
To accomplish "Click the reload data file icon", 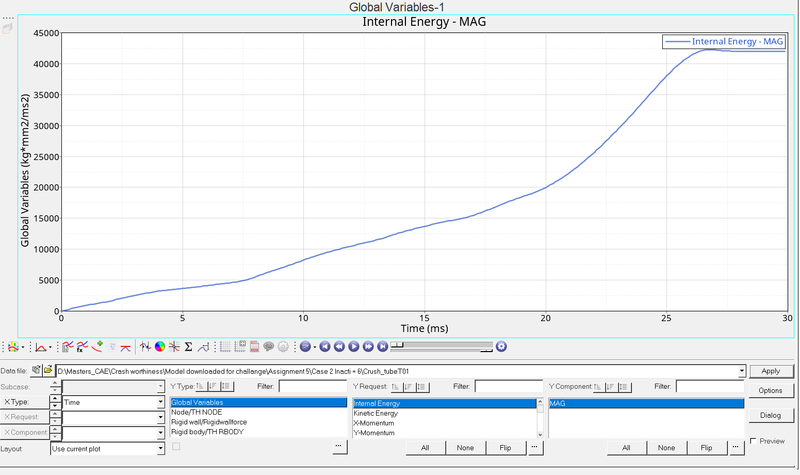I will pyautogui.click(x=36, y=370).
